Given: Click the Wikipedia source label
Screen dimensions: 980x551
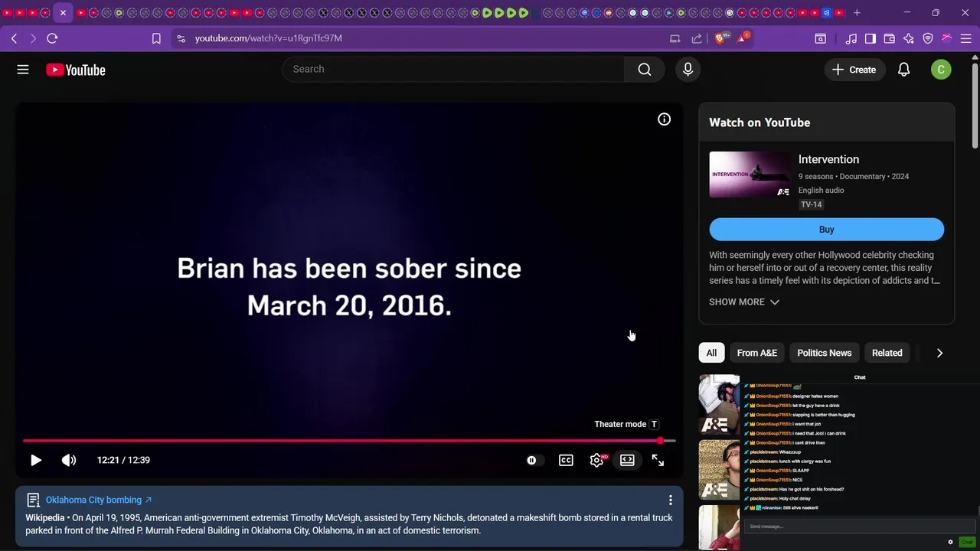Looking at the screenshot, I should click(44, 518).
